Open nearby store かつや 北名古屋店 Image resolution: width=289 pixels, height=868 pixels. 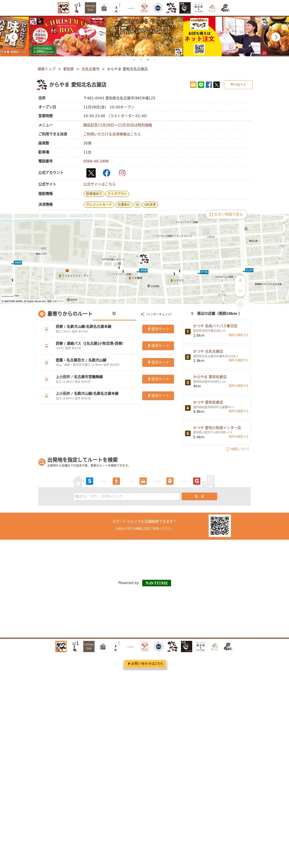point(208,352)
